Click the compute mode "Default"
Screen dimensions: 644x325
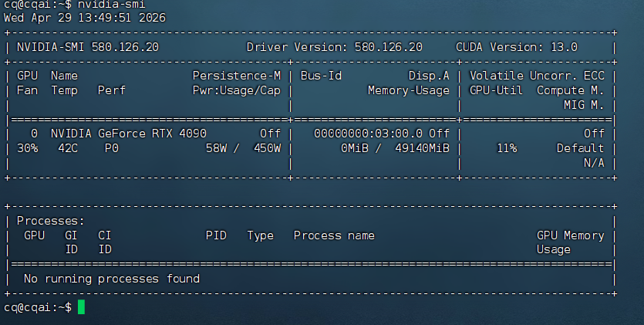click(580, 148)
